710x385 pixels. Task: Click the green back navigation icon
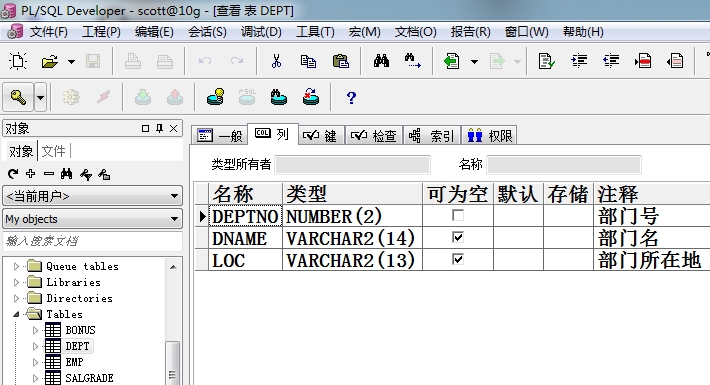click(451, 61)
